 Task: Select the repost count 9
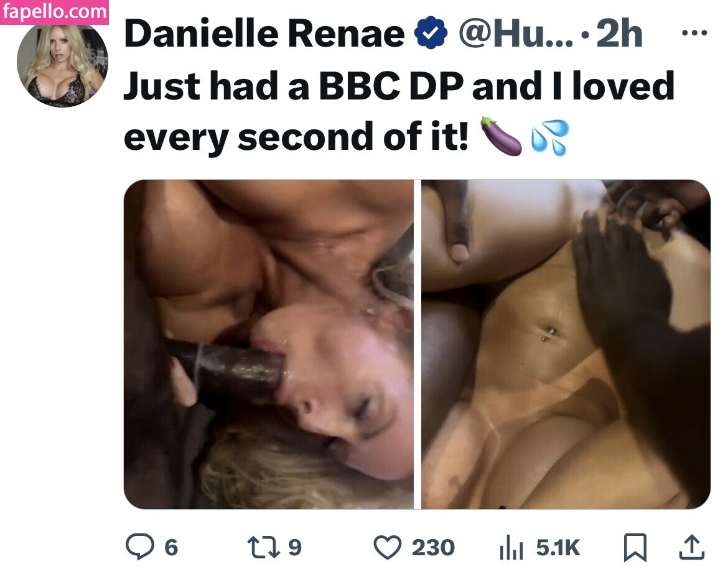click(x=295, y=548)
